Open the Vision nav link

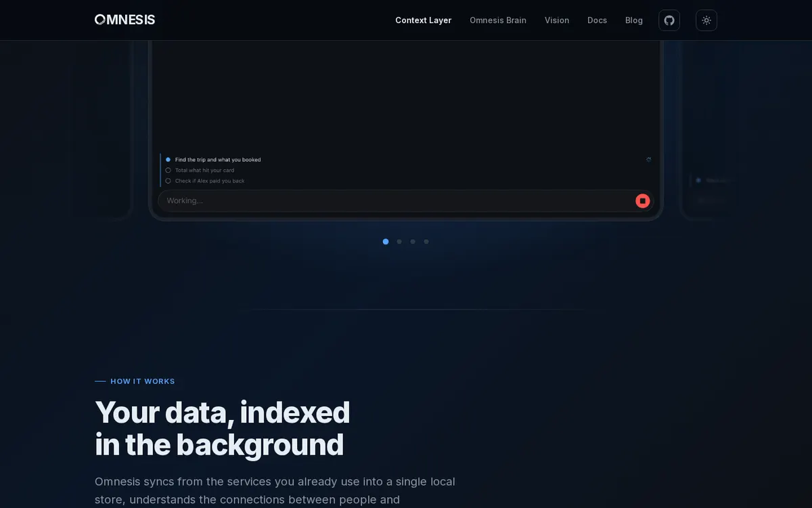pos(557,20)
